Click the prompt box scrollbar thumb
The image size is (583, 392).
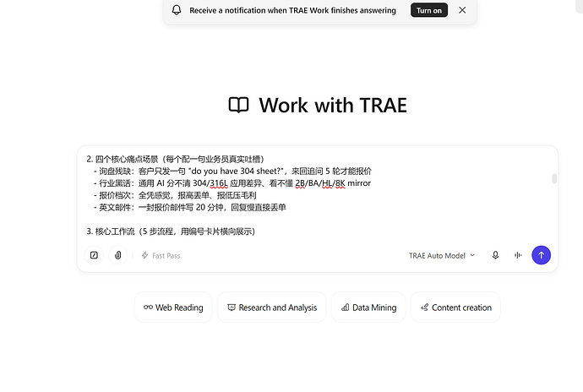point(554,178)
